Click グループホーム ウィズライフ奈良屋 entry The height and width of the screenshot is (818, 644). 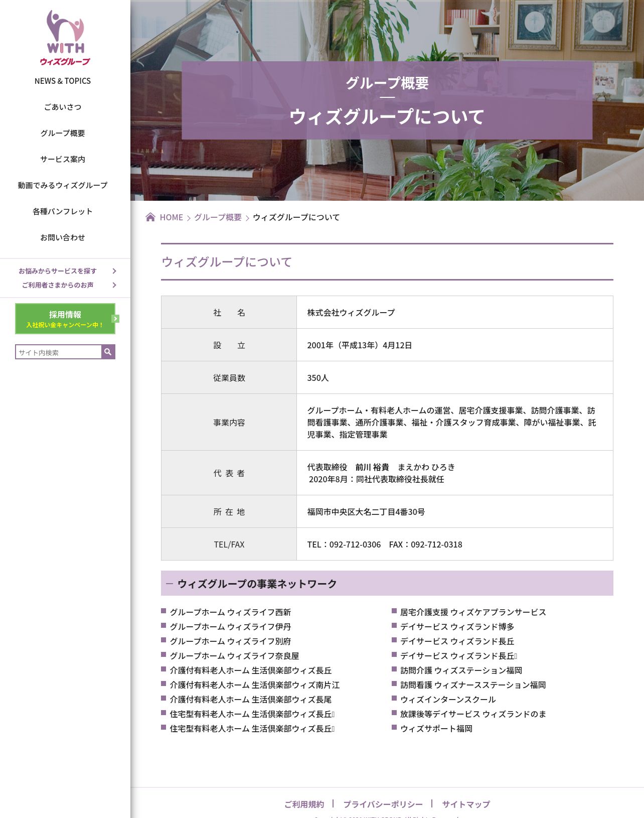tap(234, 656)
